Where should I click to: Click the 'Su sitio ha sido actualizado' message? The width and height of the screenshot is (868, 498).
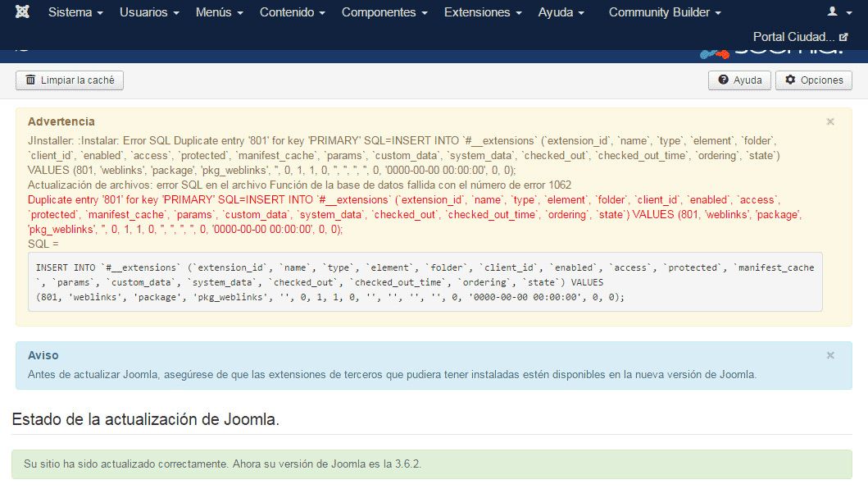tap(223, 464)
